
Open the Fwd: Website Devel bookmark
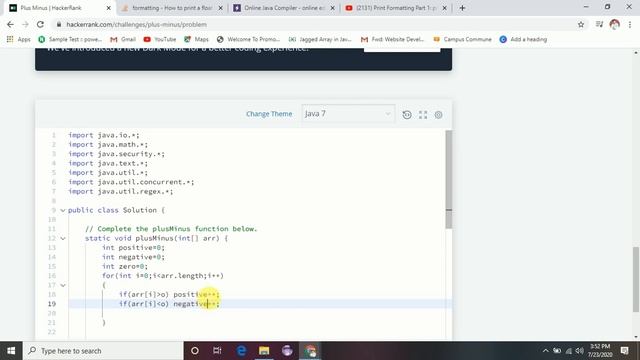click(393, 39)
